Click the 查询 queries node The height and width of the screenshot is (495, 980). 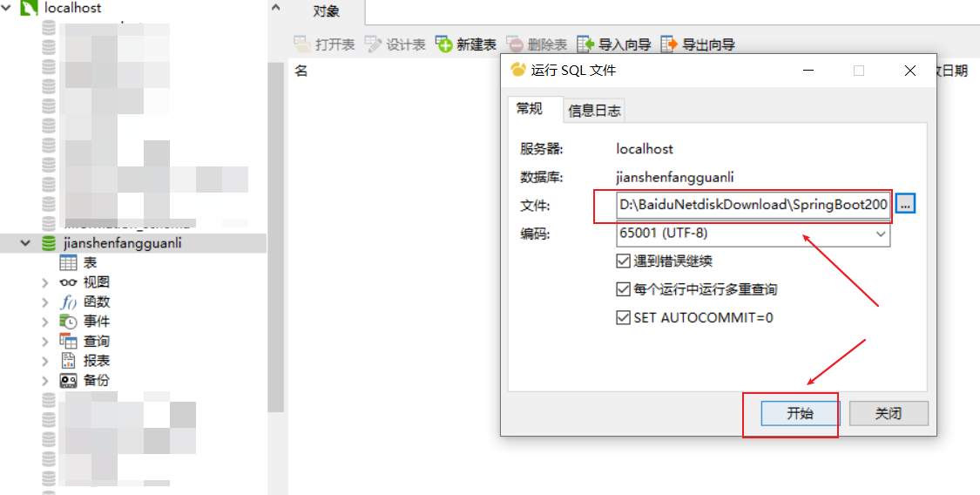point(96,342)
